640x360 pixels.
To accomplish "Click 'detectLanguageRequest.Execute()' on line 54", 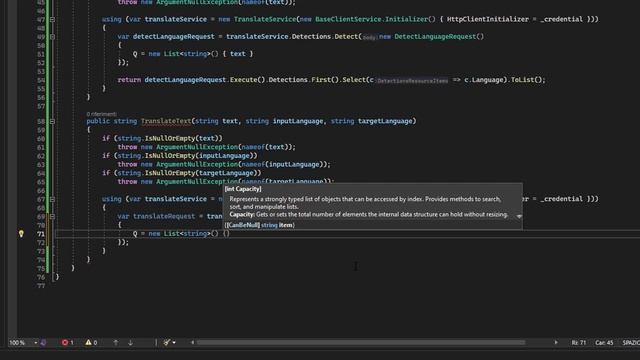I will point(205,80).
